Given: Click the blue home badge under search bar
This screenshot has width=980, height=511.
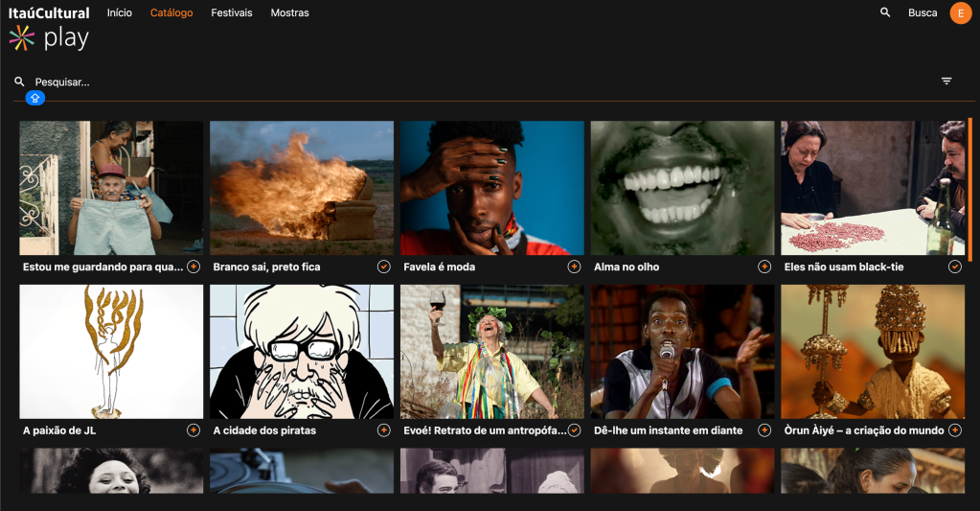Looking at the screenshot, I should tap(35, 98).
